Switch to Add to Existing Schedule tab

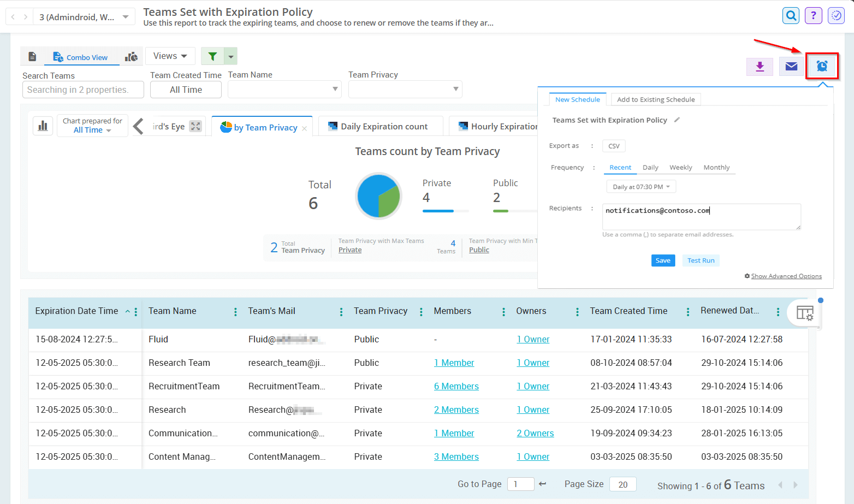pyautogui.click(x=655, y=99)
